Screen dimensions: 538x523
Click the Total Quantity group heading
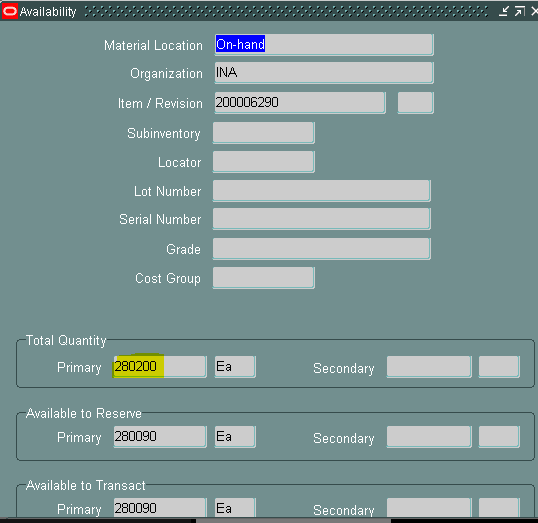(x=66, y=340)
